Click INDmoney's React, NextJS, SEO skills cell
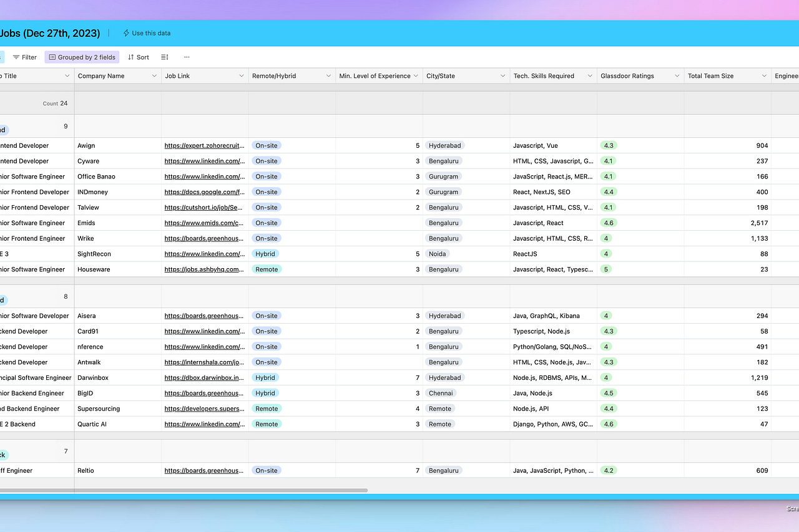Image resolution: width=799 pixels, height=532 pixels. tap(554, 192)
